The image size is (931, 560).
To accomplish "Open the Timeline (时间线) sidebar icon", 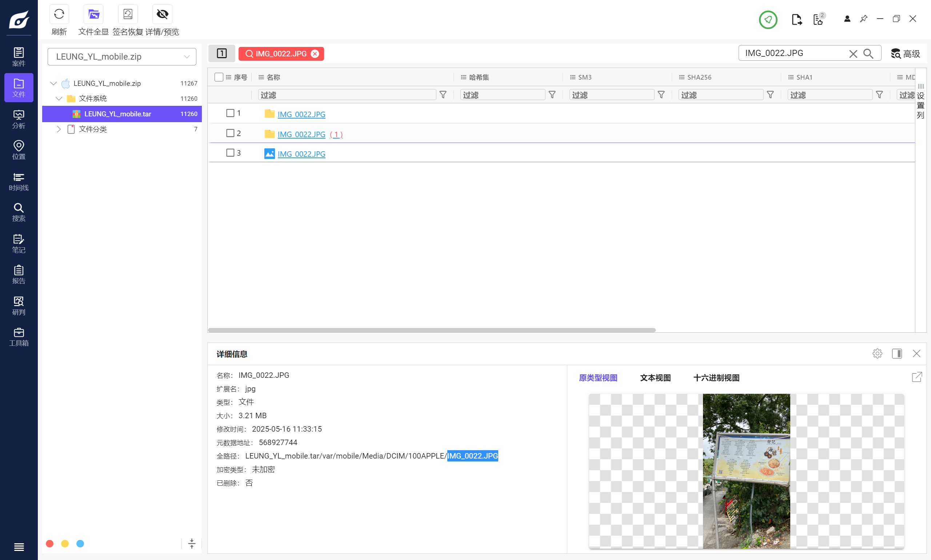I will [19, 181].
